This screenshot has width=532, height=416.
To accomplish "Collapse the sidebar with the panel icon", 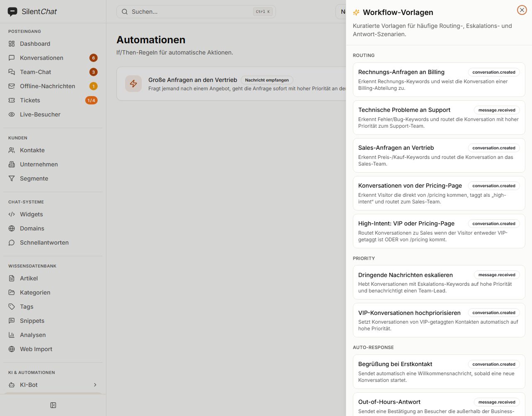I will (53, 405).
